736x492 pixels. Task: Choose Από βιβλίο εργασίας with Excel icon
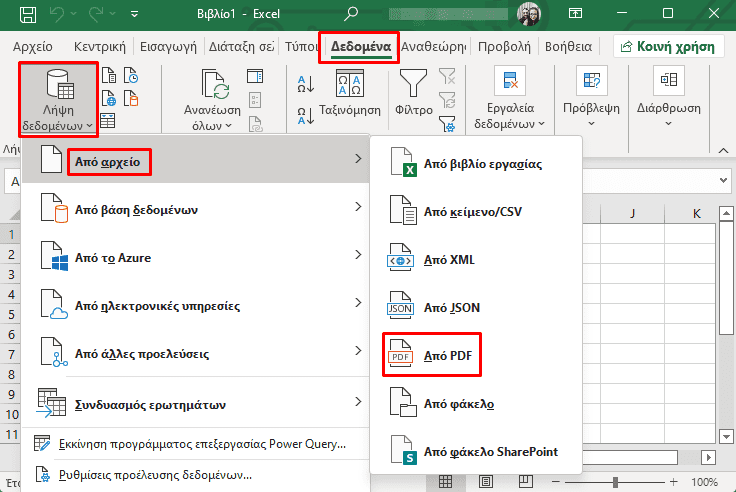[x=476, y=164]
